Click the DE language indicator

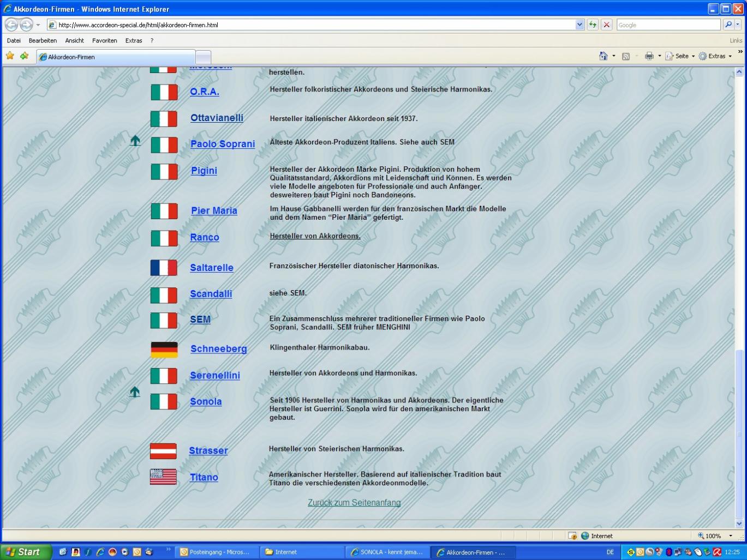pos(610,552)
